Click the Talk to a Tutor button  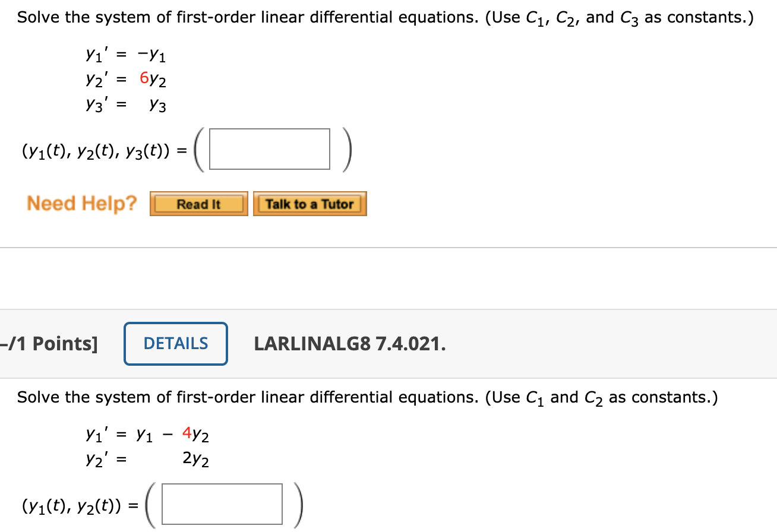coord(309,204)
